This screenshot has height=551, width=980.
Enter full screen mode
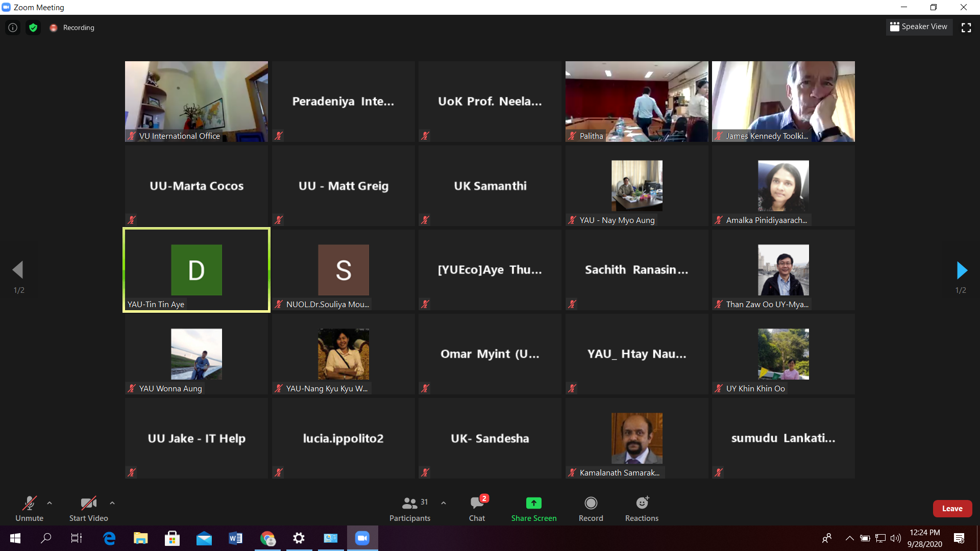pos(966,28)
